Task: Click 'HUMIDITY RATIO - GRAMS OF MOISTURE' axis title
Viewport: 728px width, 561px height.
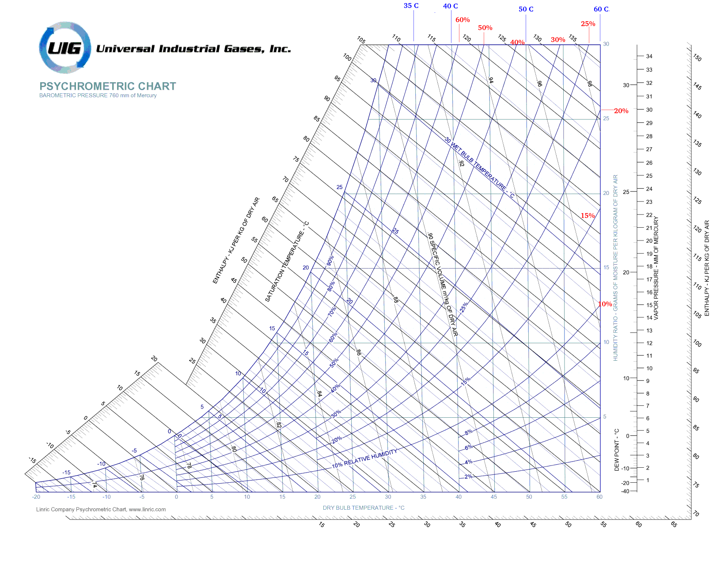Action: pyautogui.click(x=615, y=267)
